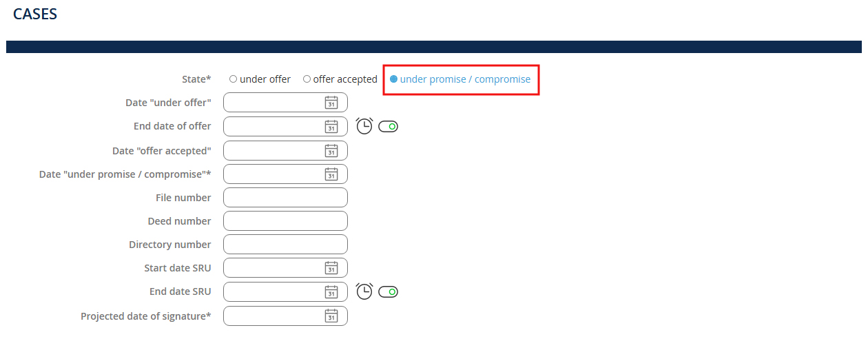Open calendar for Date "under offer"

331,103
